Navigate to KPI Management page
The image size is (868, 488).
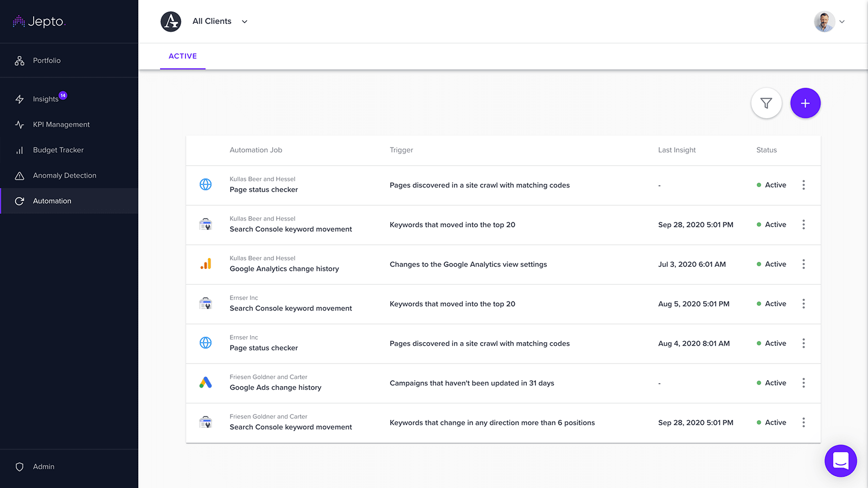point(61,125)
